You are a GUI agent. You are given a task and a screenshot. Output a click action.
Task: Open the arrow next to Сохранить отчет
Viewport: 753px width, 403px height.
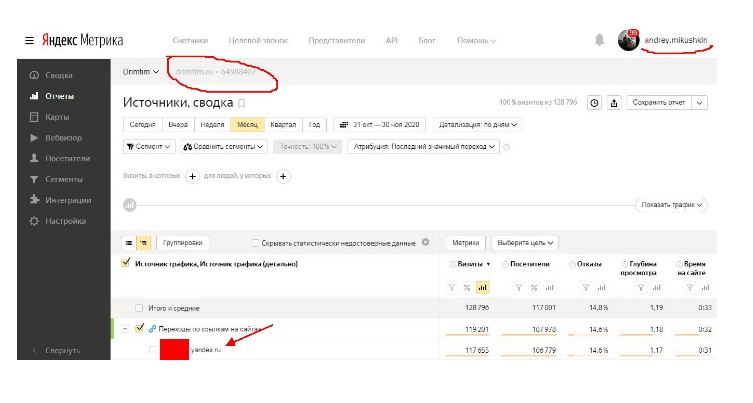click(699, 103)
